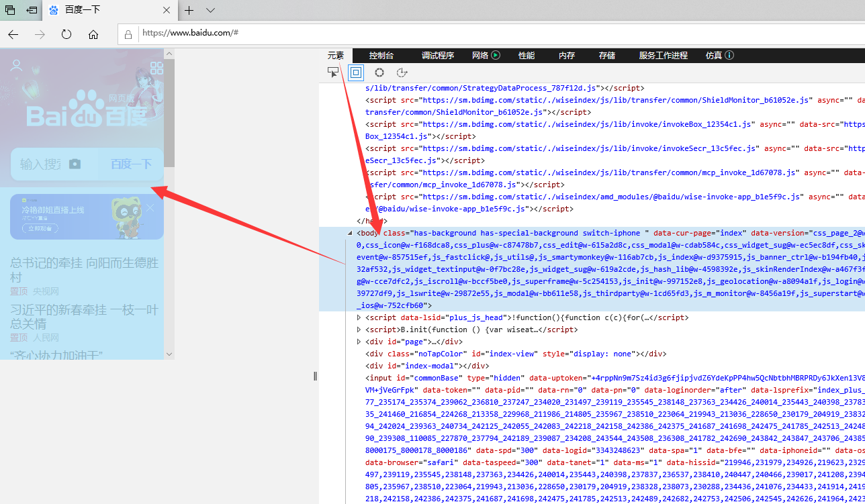Switch to the 仿真 DevTools tab
Screen dimensions: 865x504
click(714, 56)
